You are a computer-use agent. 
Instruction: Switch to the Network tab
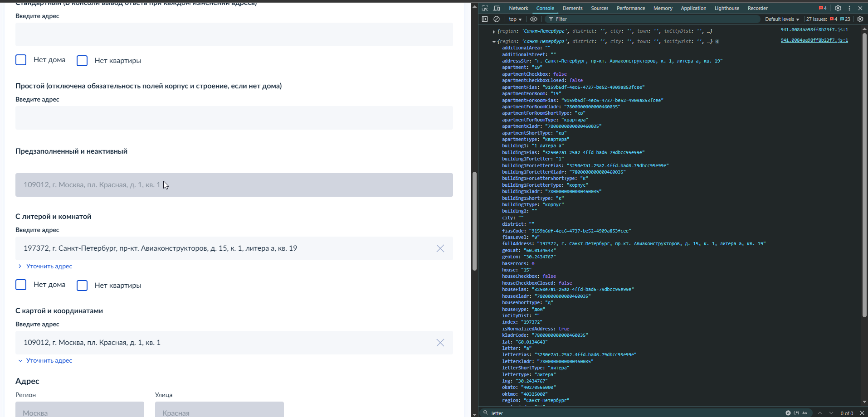[518, 8]
